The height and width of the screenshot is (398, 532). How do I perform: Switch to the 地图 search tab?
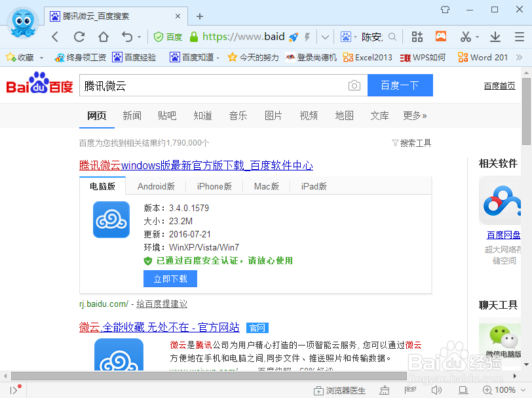(x=344, y=116)
